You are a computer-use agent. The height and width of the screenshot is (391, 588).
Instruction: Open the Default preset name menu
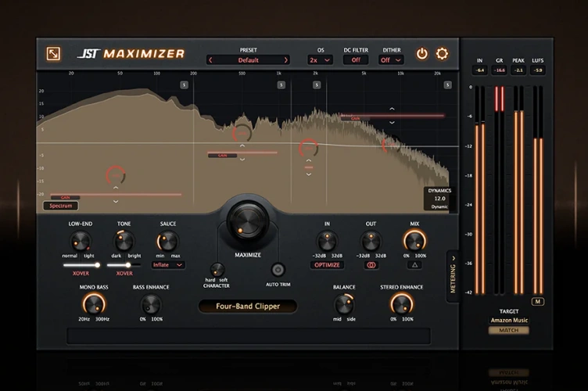248,60
